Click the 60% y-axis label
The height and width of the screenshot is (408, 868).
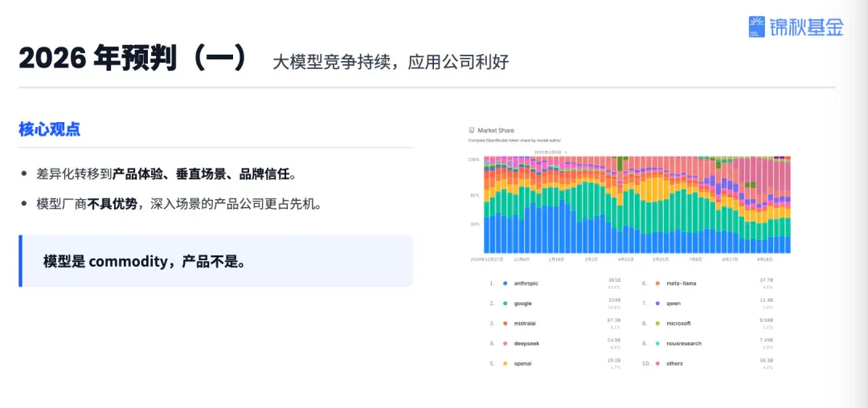pos(475,195)
